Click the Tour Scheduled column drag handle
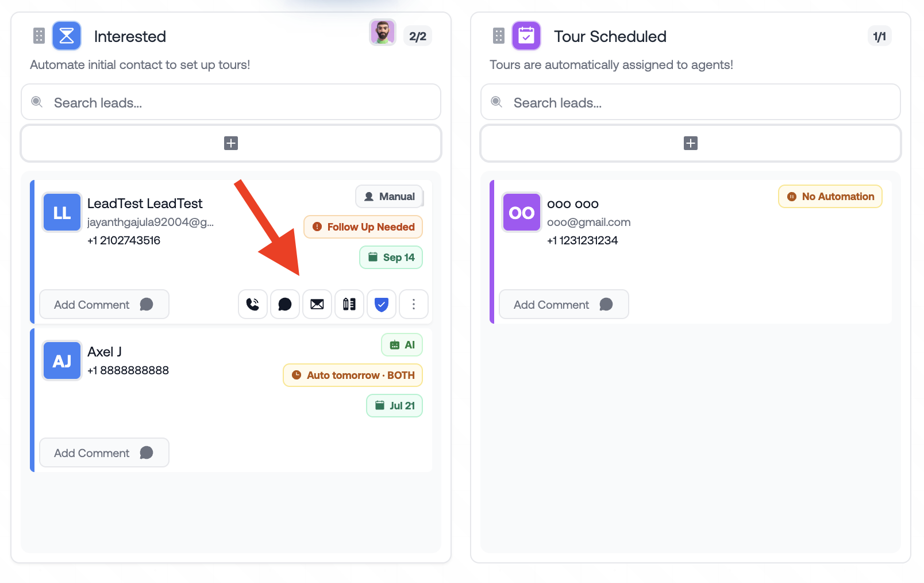 (499, 36)
